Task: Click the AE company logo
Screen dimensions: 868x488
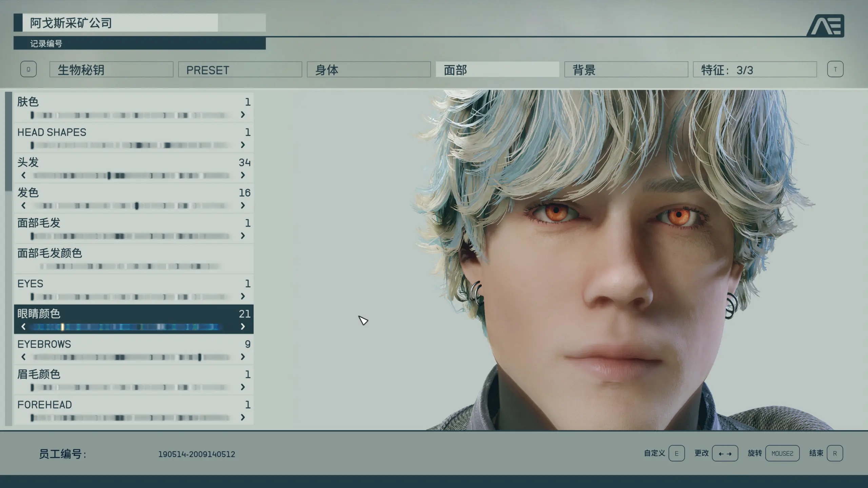Action: (x=826, y=26)
